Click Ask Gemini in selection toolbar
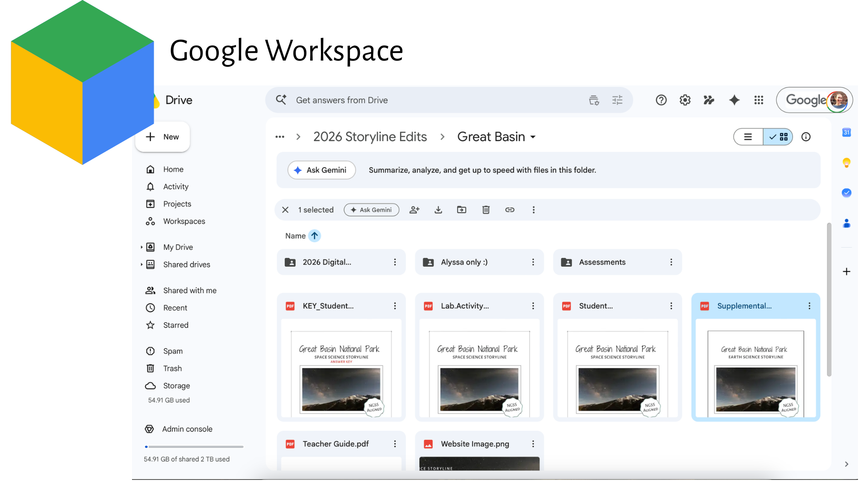868x488 pixels. [x=371, y=210]
